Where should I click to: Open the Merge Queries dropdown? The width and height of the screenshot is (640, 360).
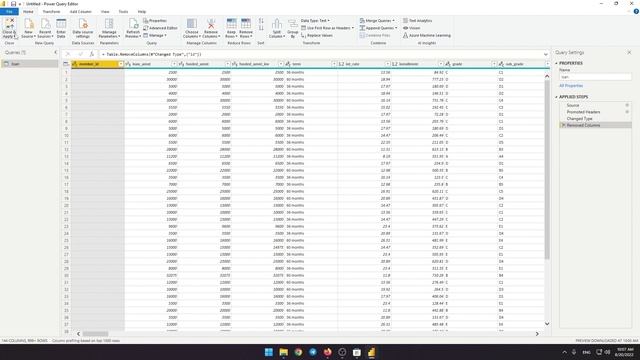click(x=377, y=20)
